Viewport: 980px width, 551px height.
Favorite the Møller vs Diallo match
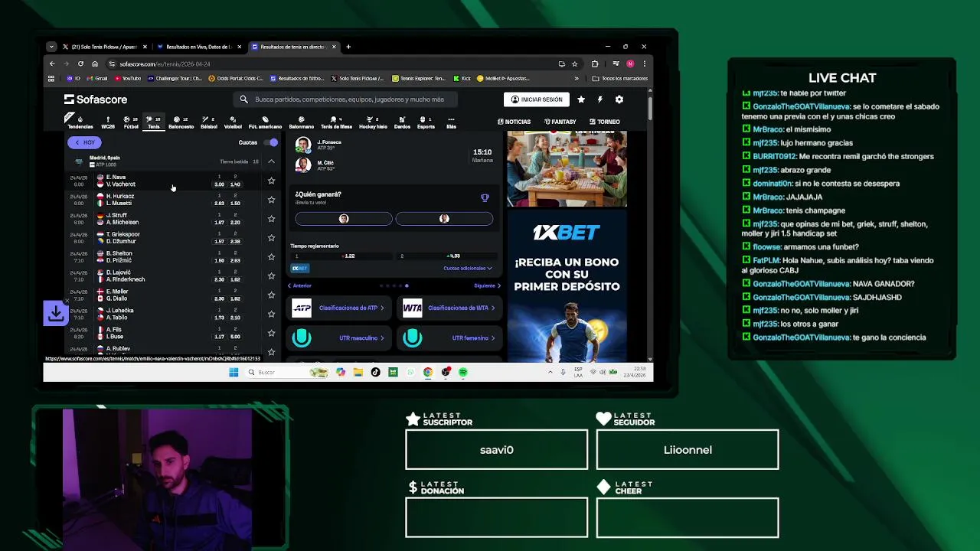pos(271,295)
